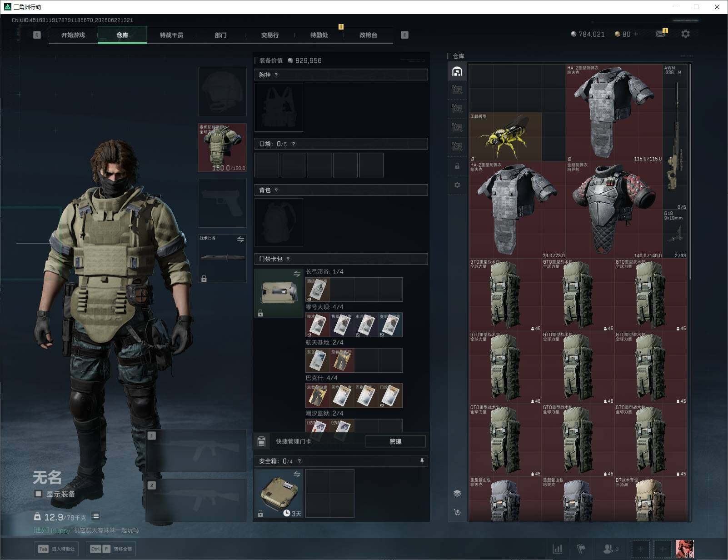Select HA-2重型防弹衣 with 115.0 durability
Screen dimensions: 728x560
click(614, 113)
